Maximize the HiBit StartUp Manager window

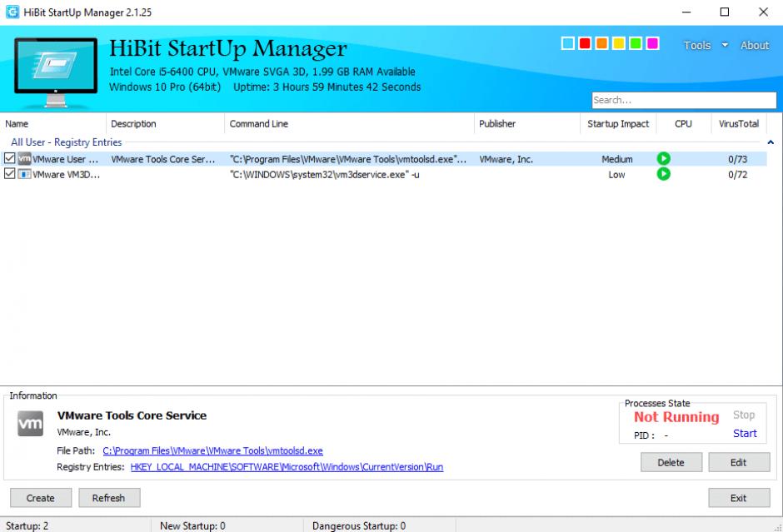coord(725,12)
